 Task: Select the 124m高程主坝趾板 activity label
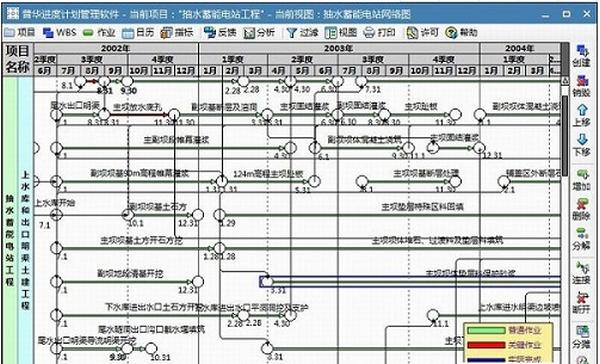click(268, 173)
